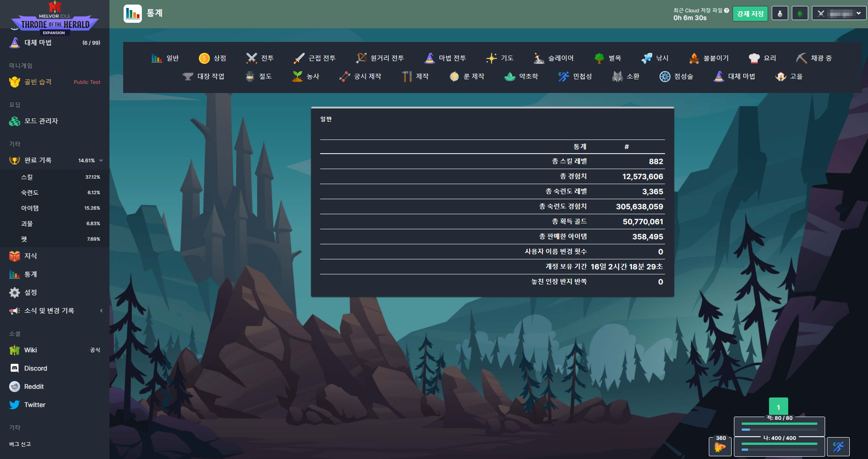Click the 궁시 제작 arrow icon

pyautogui.click(x=345, y=76)
